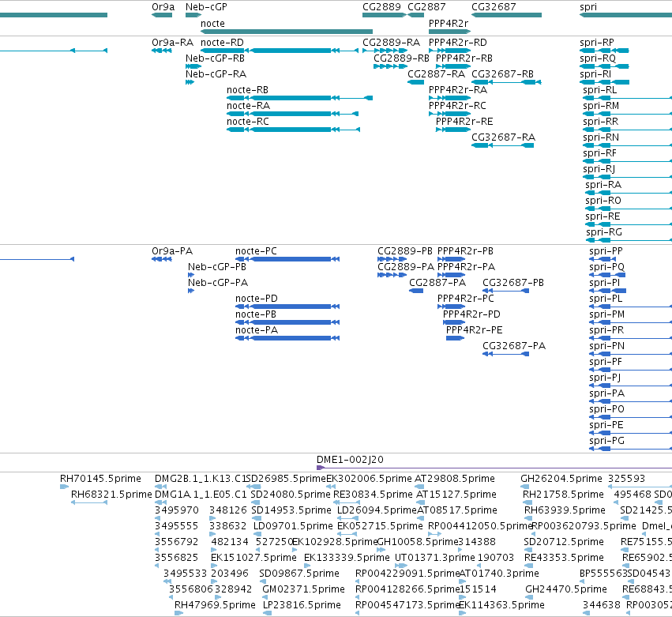Open the Neb-cGP-RB transcript label
Viewport: 672px width, 617px height.
215,58
